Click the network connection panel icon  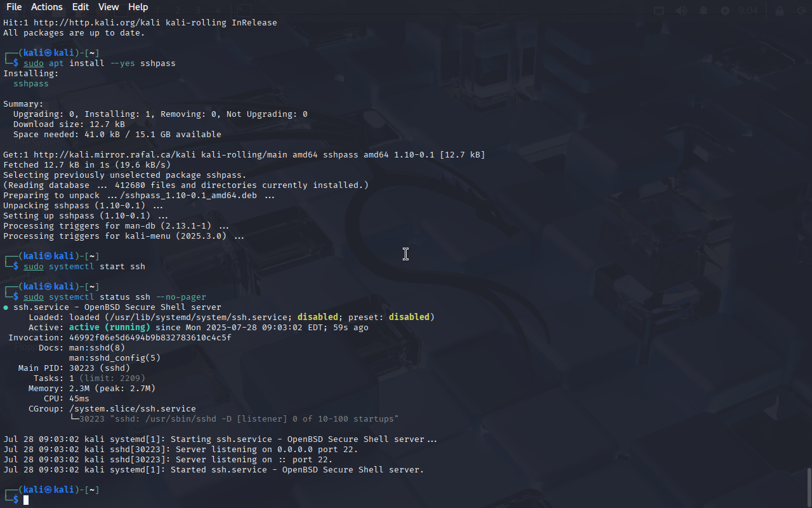click(660, 11)
